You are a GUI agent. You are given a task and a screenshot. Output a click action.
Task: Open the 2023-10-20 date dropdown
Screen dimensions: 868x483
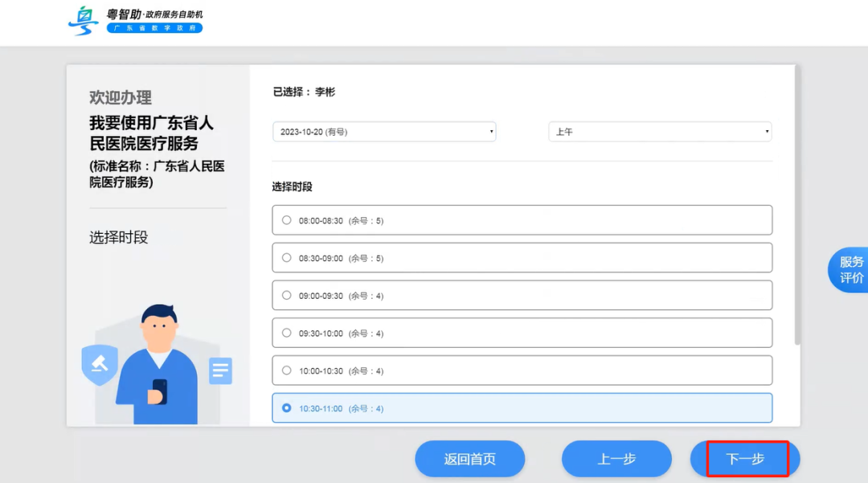pyautogui.click(x=383, y=131)
